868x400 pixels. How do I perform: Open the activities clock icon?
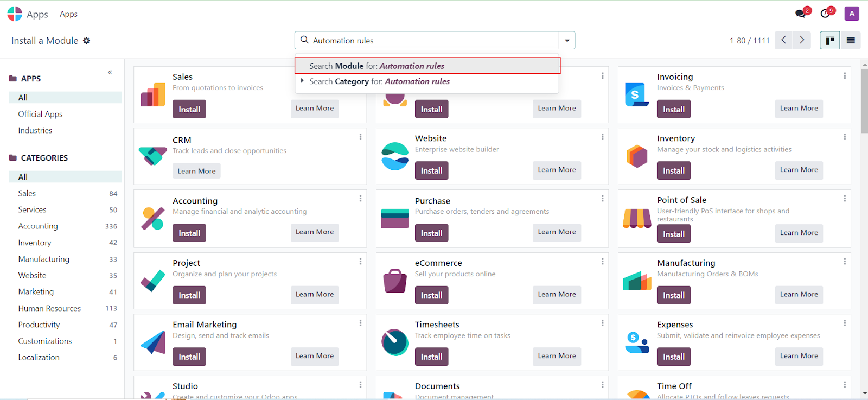point(825,14)
